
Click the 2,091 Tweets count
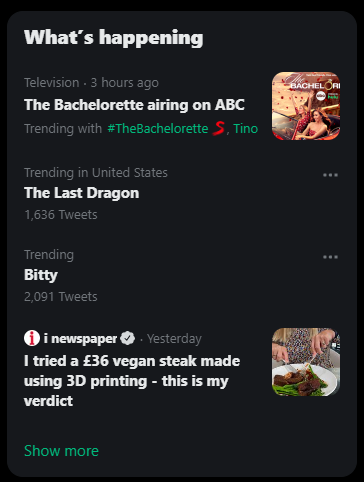(61, 297)
